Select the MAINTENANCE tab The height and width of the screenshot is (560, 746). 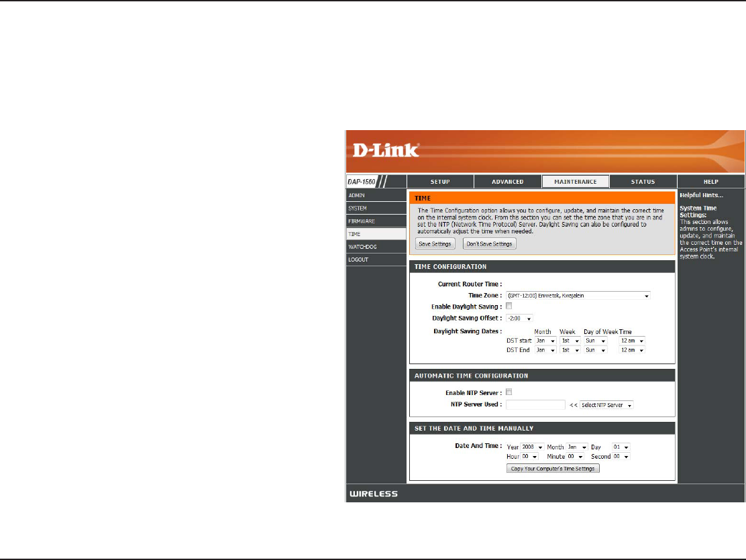(575, 182)
